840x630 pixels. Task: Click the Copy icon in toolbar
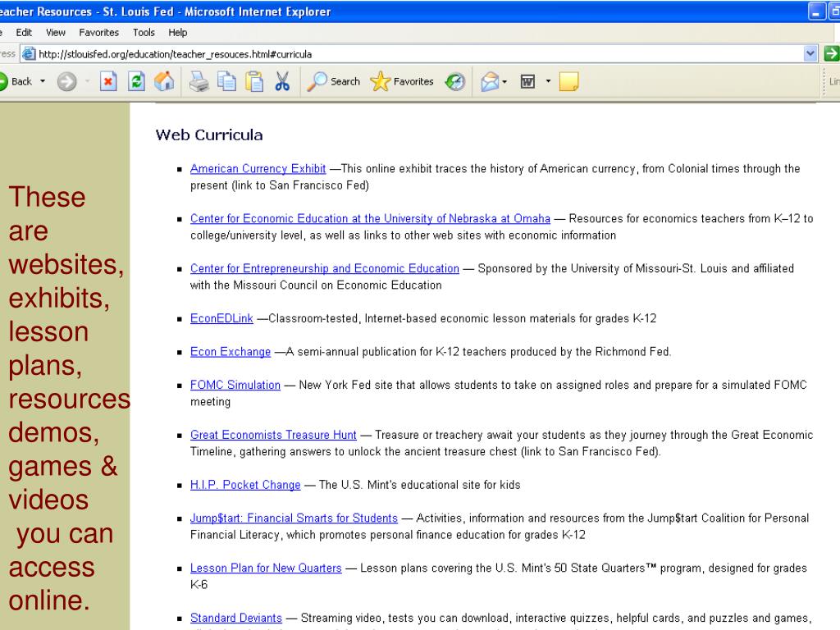pyautogui.click(x=226, y=81)
